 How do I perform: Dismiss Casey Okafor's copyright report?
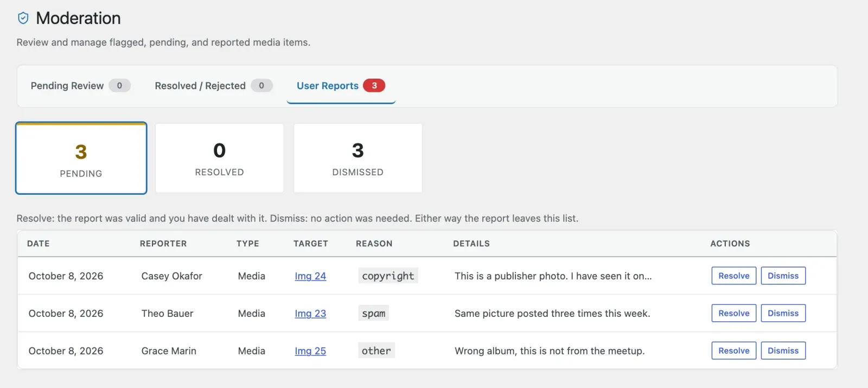(x=783, y=276)
